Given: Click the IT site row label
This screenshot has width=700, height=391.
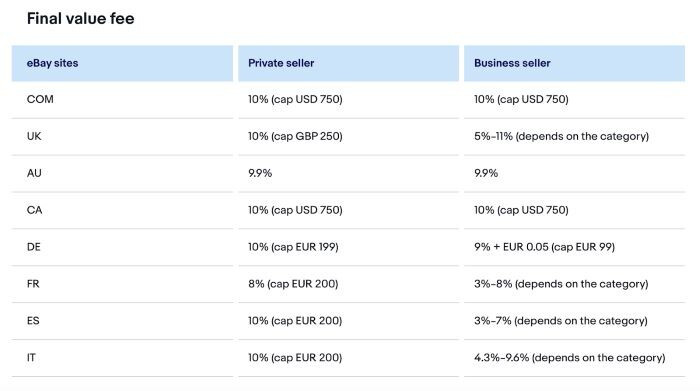Looking at the screenshot, I should point(31,358).
